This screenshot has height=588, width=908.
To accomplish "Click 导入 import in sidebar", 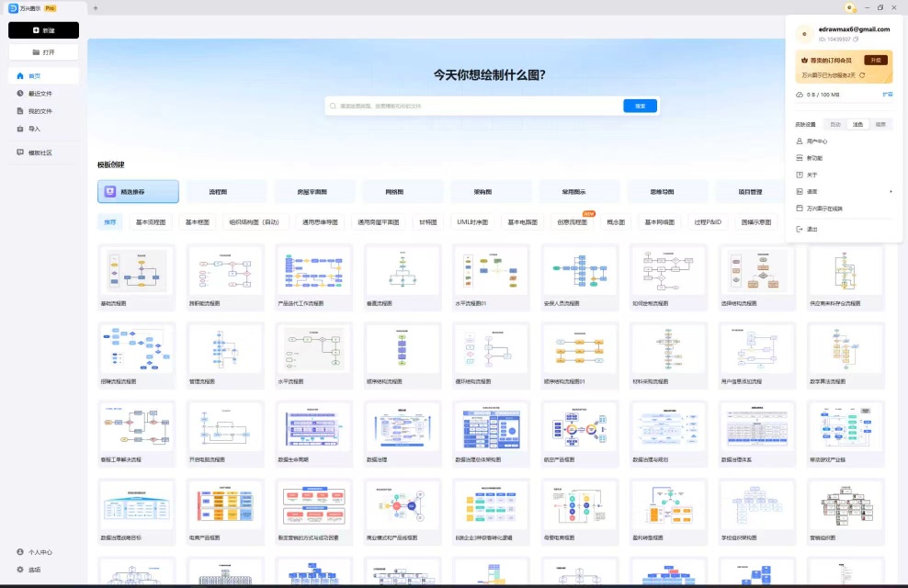I will click(x=43, y=129).
